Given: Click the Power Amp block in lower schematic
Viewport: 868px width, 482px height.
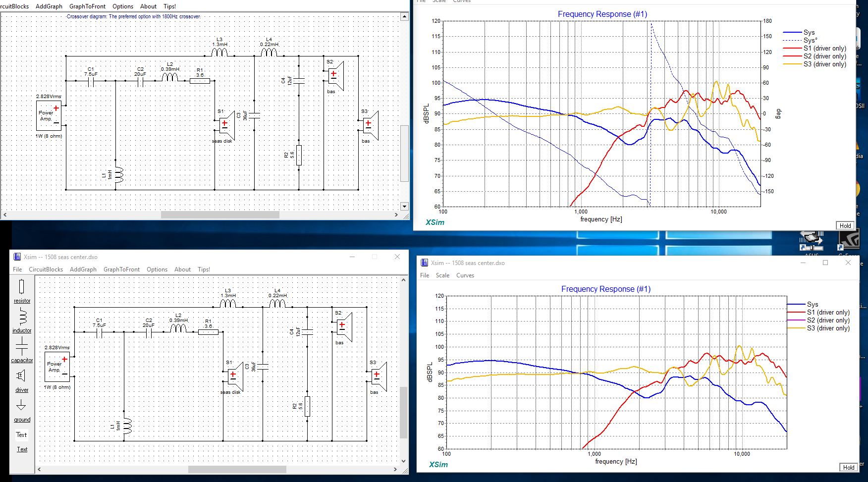Looking at the screenshot, I should (x=57, y=367).
